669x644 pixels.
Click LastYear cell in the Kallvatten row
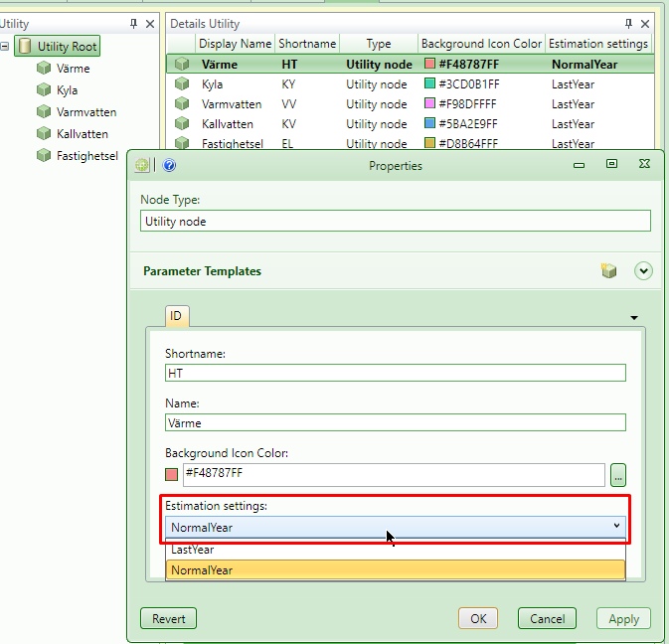pyautogui.click(x=573, y=124)
